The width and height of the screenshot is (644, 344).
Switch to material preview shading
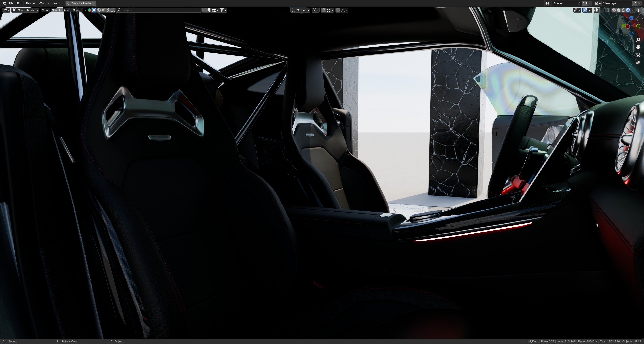pos(623,10)
